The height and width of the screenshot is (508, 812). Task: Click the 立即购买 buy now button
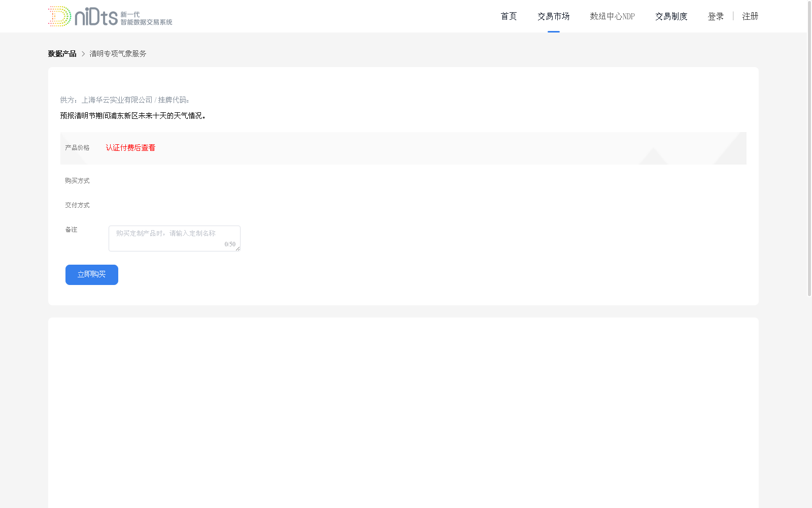pyautogui.click(x=92, y=275)
